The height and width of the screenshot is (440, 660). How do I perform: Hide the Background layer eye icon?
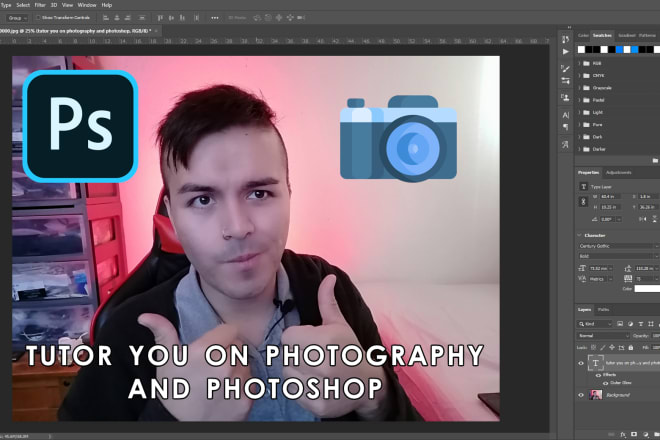[581, 395]
